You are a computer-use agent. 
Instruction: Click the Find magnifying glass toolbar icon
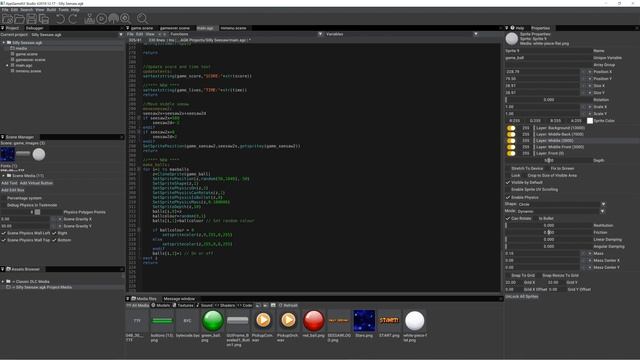pyautogui.click(x=142, y=18)
